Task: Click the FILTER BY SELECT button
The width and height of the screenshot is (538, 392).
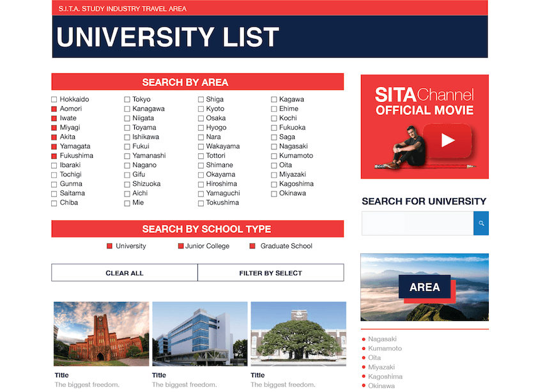Action: pos(271,273)
